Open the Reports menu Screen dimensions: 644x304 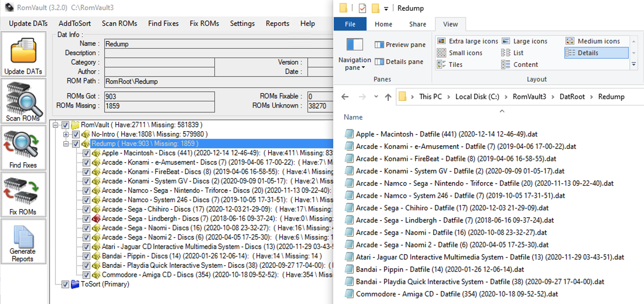point(278,23)
